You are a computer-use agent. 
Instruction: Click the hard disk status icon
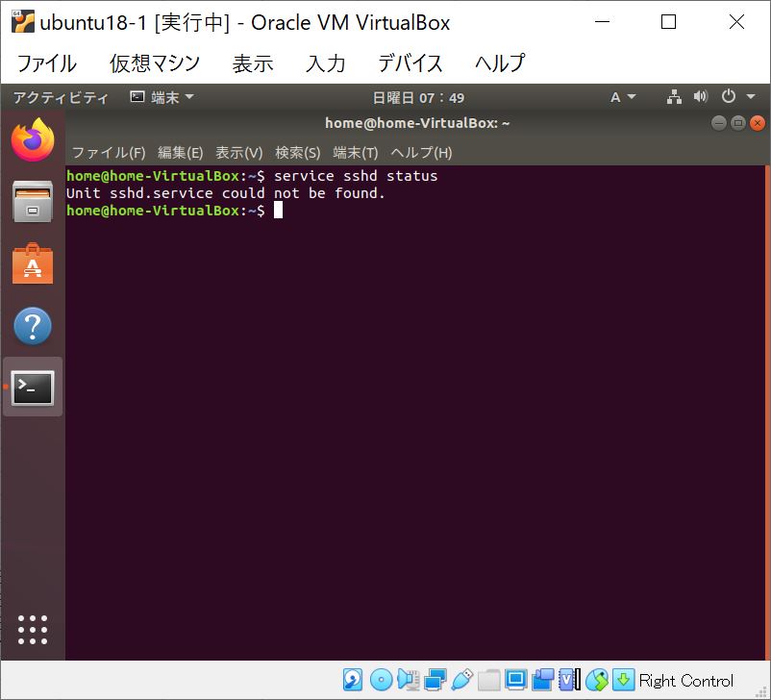click(x=354, y=680)
